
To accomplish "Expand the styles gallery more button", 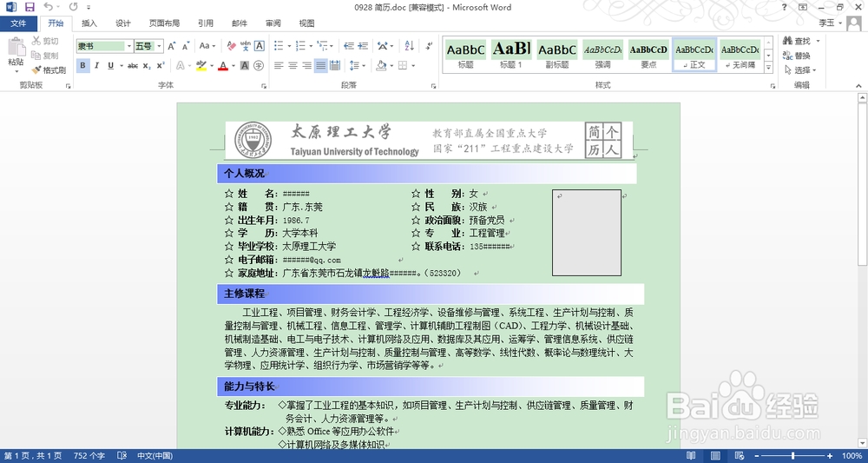I will 768,68.
